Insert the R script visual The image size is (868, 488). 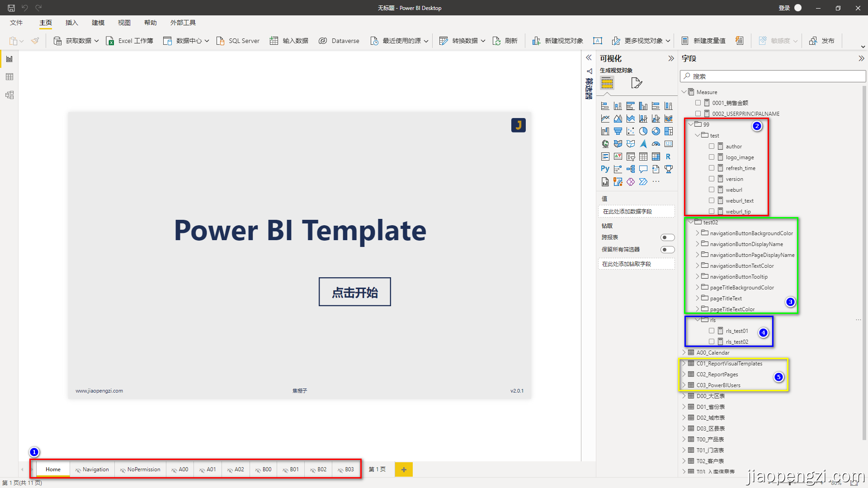(669, 156)
